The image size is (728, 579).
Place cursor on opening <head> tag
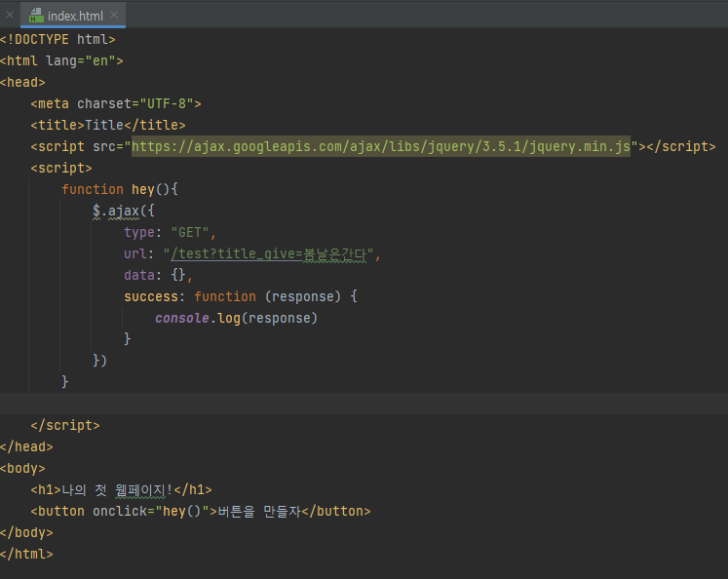pyautogui.click(x=22, y=82)
